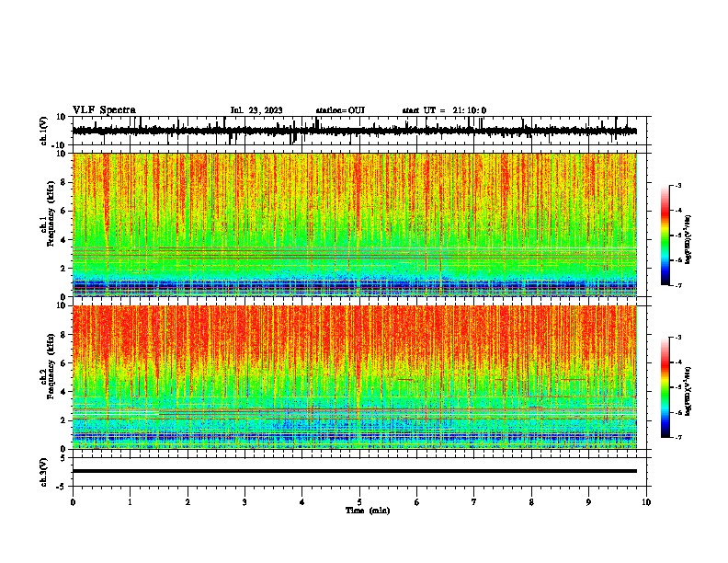
Task: Click the time axis tick label "1"
Action: [x=130, y=502]
